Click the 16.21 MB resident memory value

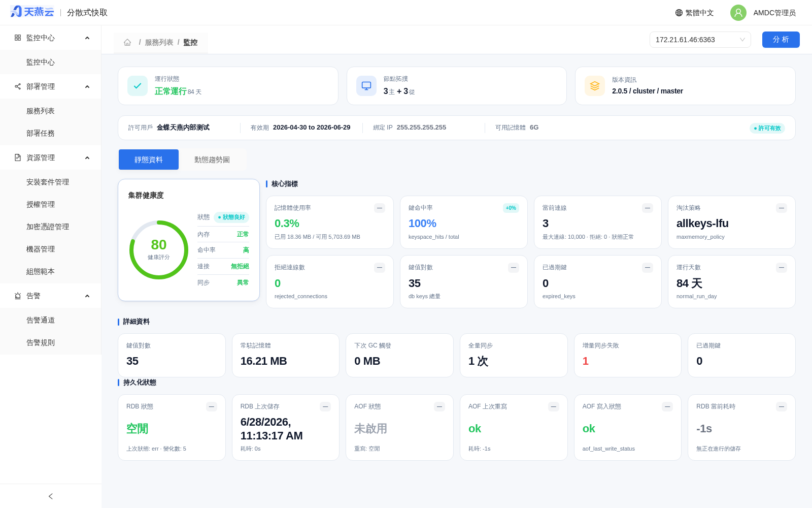click(x=264, y=361)
